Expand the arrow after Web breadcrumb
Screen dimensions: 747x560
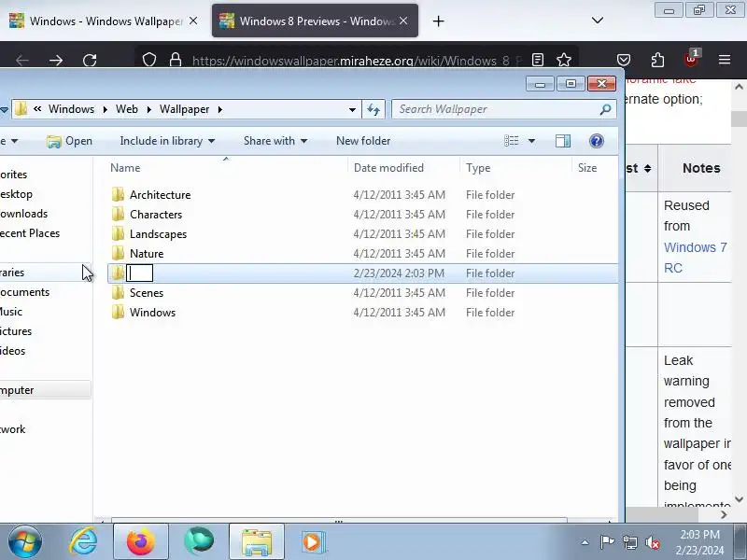pos(149,109)
